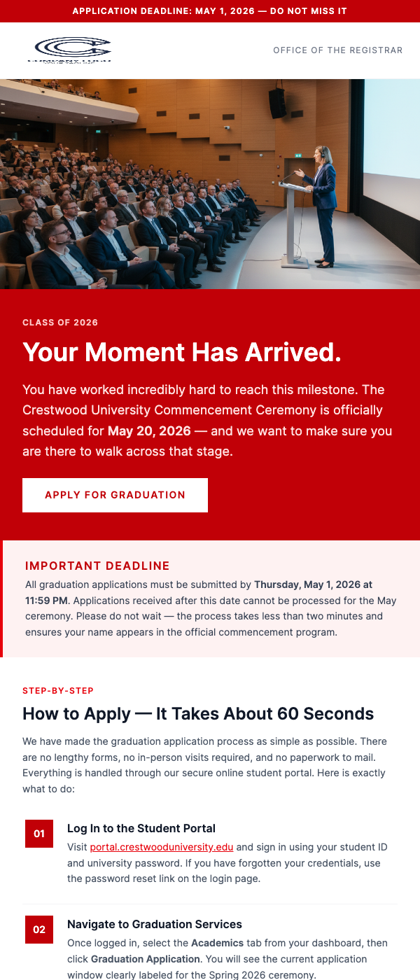The width and height of the screenshot is (420, 980).
Task: Click the bold May 20, 2026 date
Action: coord(152,430)
